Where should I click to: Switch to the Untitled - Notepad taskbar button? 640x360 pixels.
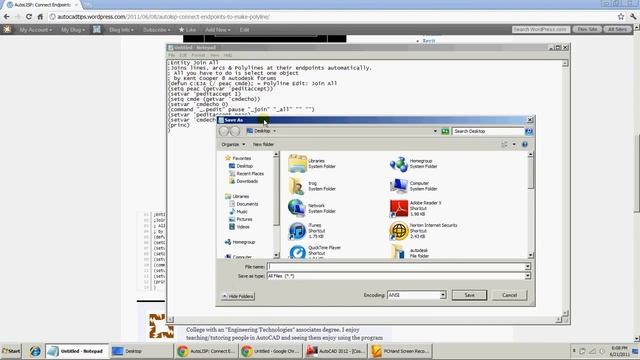click(x=77, y=351)
